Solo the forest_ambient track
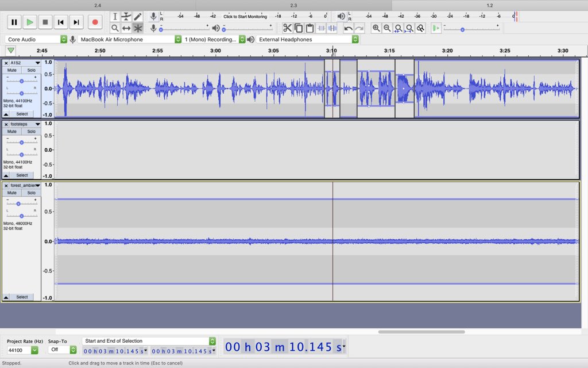 (x=31, y=193)
